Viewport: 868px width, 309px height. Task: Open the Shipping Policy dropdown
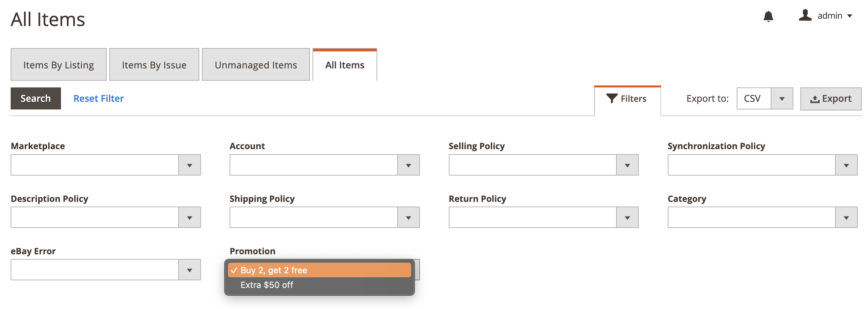tap(408, 218)
